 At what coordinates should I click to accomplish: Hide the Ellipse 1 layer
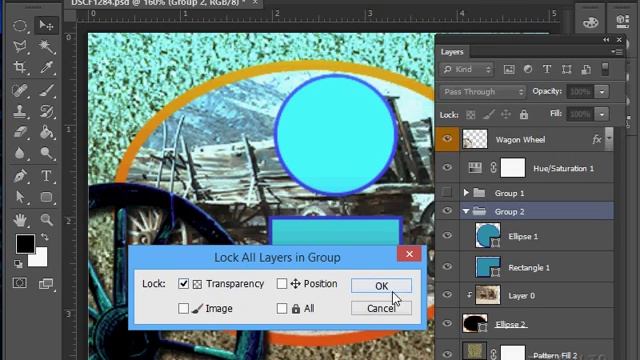447,236
